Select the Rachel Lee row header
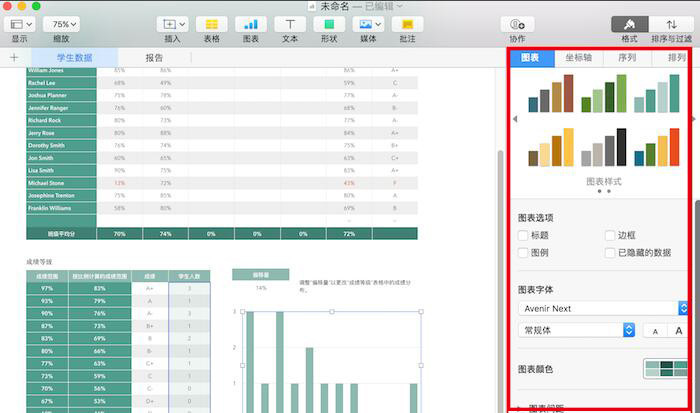This screenshot has height=413, width=700. tap(61, 83)
